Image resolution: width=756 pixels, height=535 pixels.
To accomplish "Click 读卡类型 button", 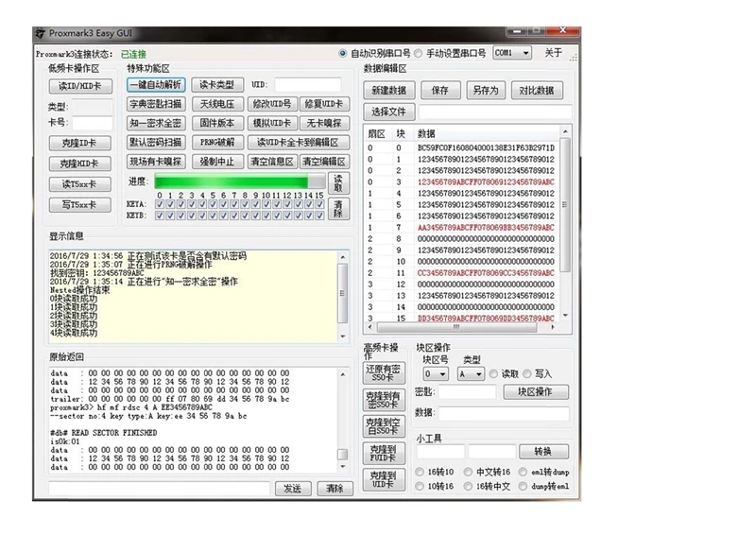I will tap(217, 85).
